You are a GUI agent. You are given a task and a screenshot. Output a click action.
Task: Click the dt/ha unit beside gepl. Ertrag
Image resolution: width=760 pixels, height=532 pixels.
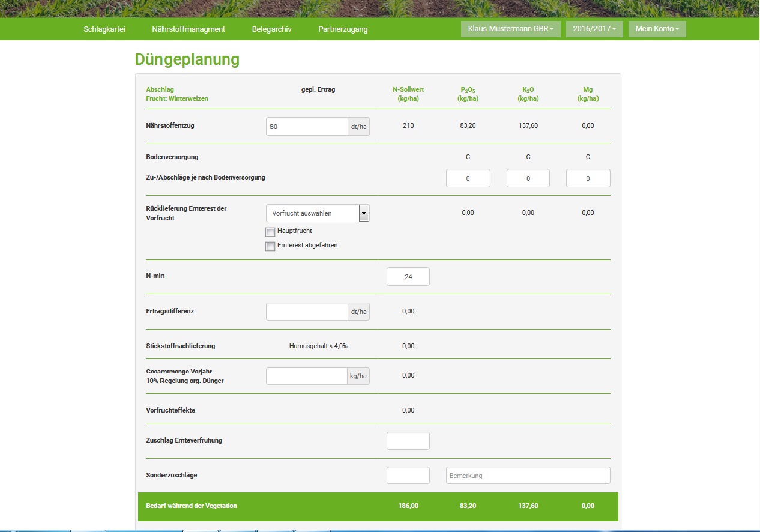point(359,127)
